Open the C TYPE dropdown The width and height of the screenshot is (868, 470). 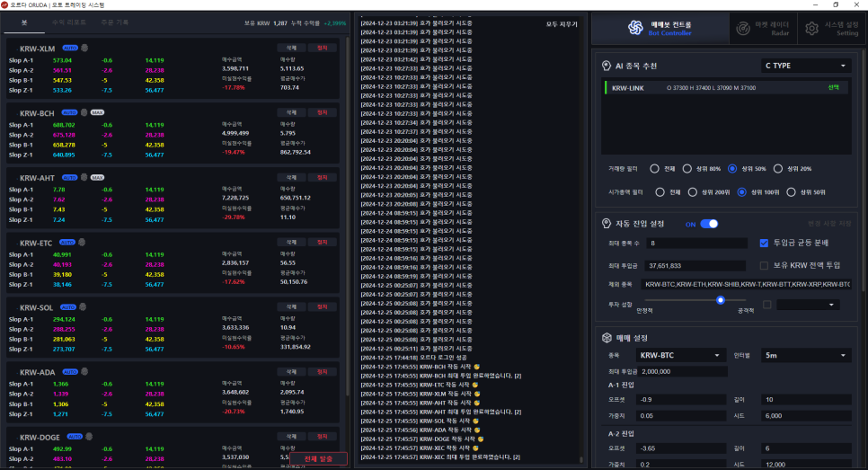(805, 66)
